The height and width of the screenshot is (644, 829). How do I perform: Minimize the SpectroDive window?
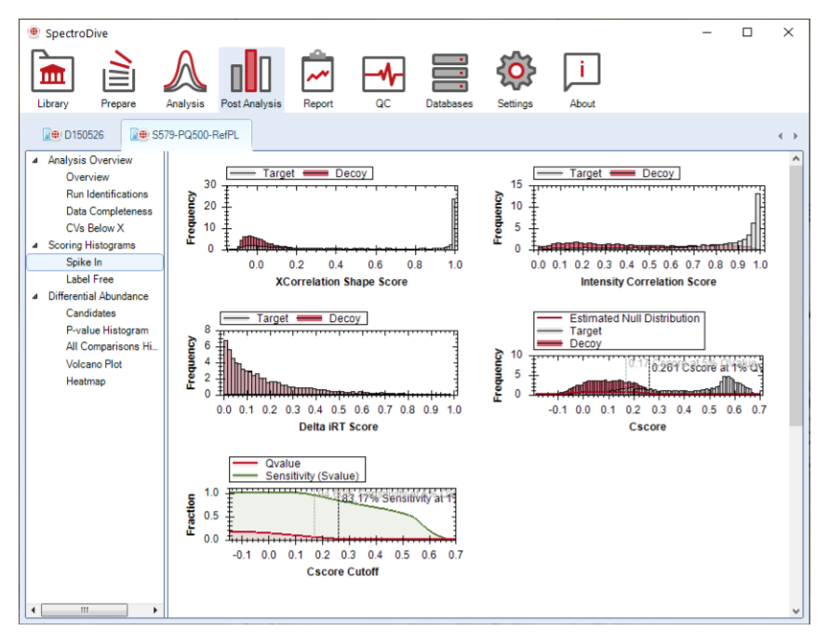[707, 33]
